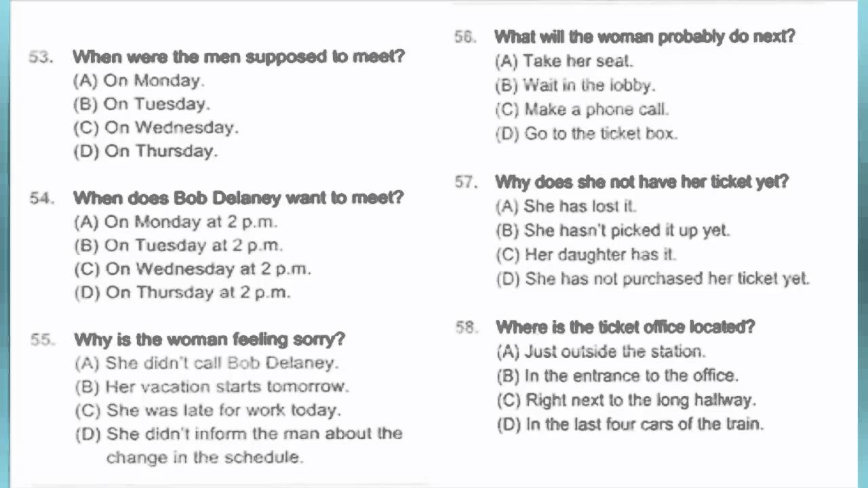Viewport: 868px width, 488px height.
Task: Click question 55 heading about woman feeling sorry
Action: (x=188, y=339)
